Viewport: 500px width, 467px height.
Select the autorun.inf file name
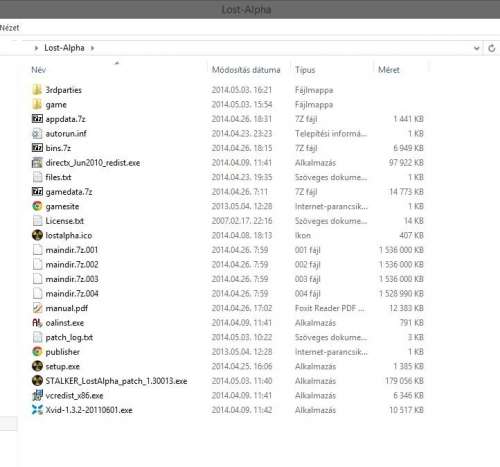point(66,133)
